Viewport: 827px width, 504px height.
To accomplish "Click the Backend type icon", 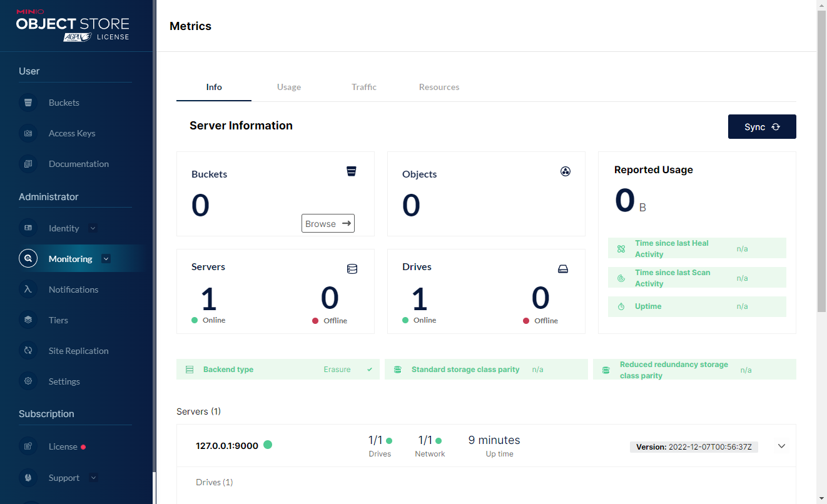I will [x=190, y=370].
